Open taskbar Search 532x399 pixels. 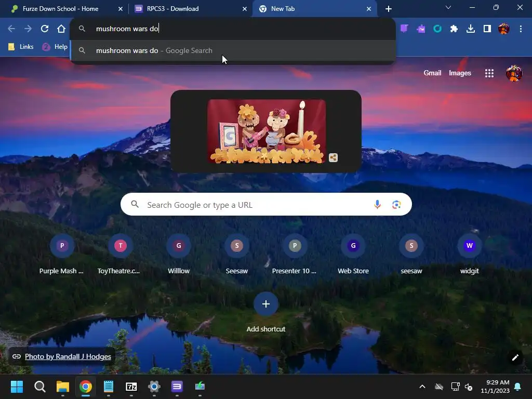[39, 387]
